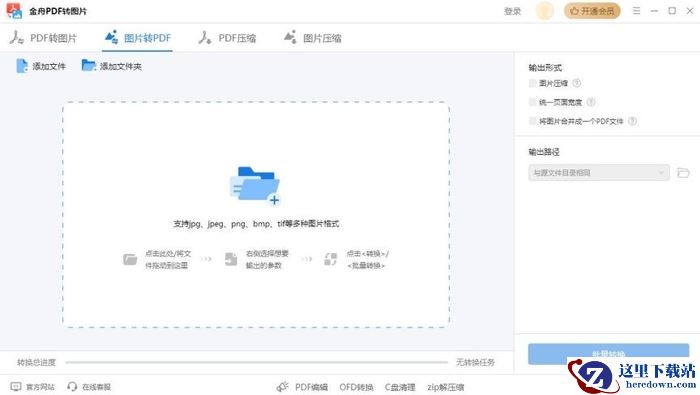700x395 pixels.
Task: Click the 添加文件 button
Action: pyautogui.click(x=41, y=66)
